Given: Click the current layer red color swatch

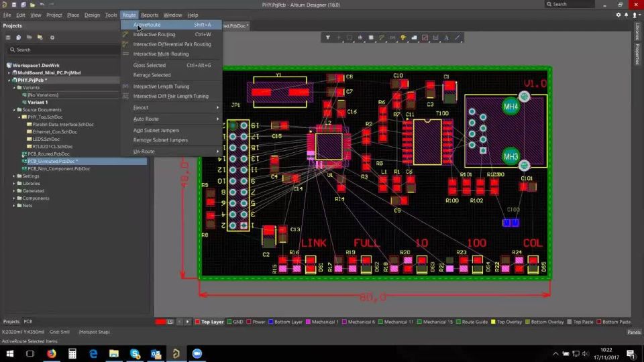Looking at the screenshot, I should coord(160,322).
